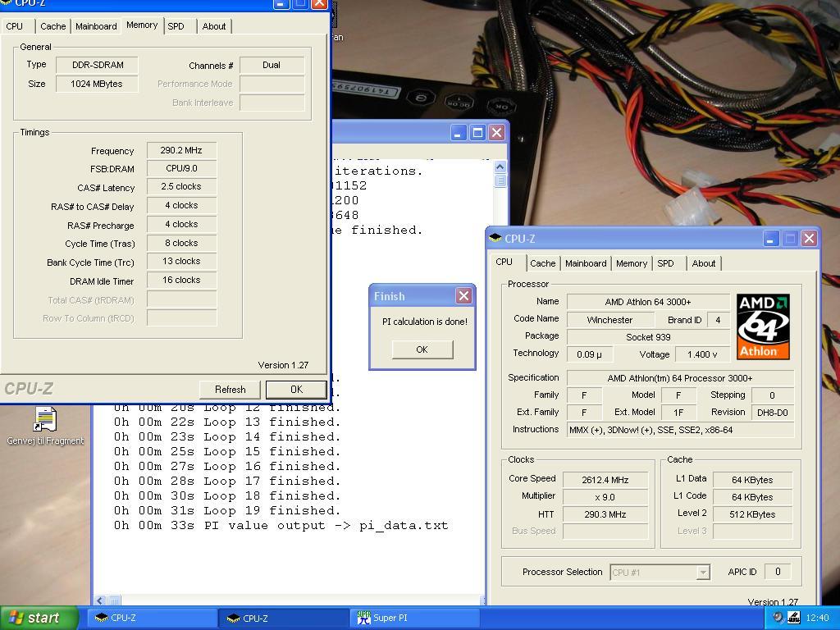Open Mainboard tab in the upper-left CPU-Z window
The image size is (840, 630).
coord(96,26)
